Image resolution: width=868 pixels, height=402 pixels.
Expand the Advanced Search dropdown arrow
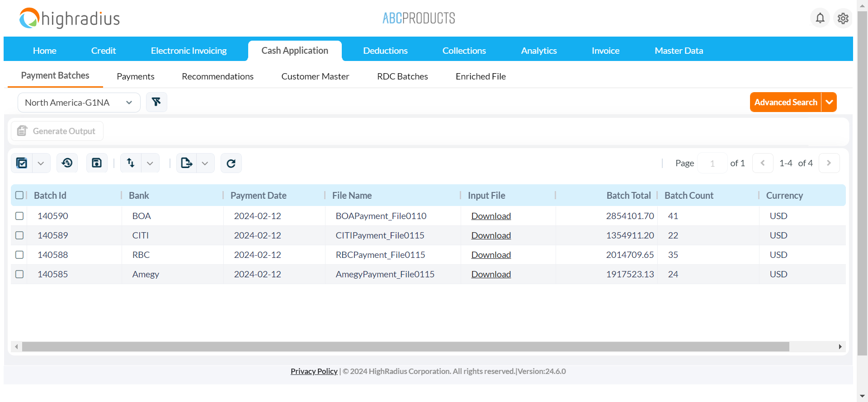tap(829, 102)
